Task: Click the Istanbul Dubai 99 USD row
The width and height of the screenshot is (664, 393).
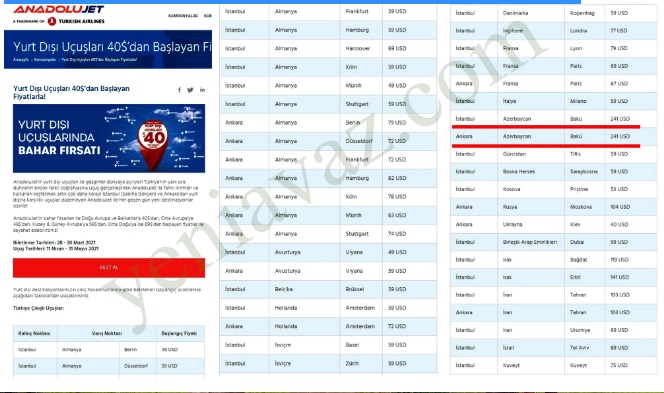Action: [x=553, y=242]
